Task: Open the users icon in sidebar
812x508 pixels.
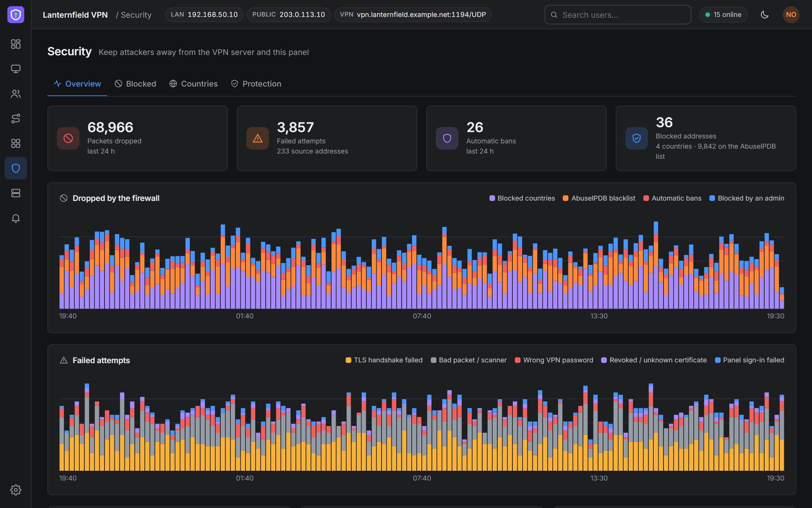Action: (16, 94)
